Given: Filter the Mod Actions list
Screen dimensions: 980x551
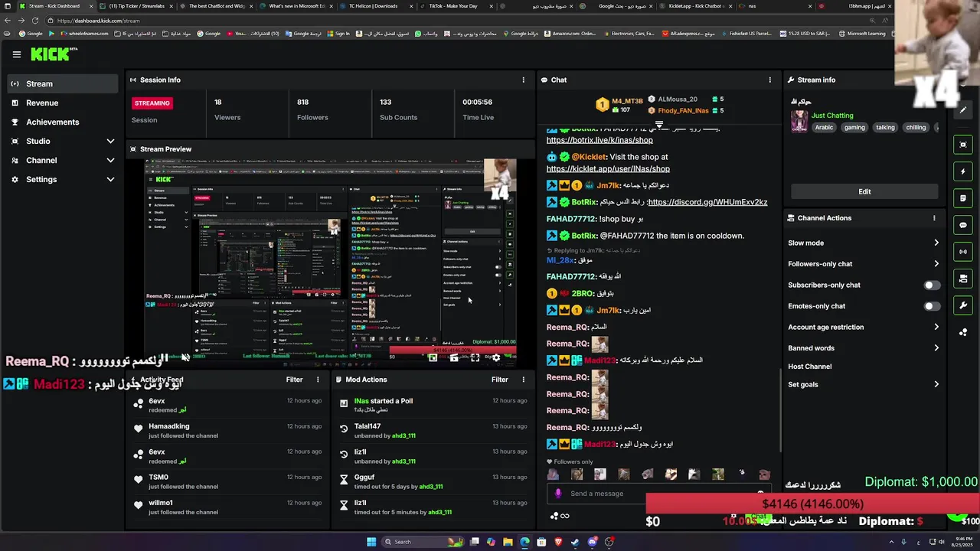Looking at the screenshot, I should pos(500,380).
